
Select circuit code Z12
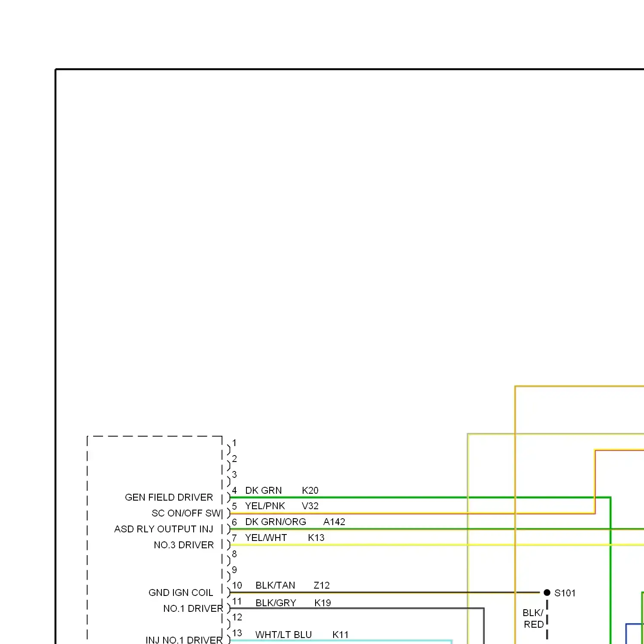[322, 585]
